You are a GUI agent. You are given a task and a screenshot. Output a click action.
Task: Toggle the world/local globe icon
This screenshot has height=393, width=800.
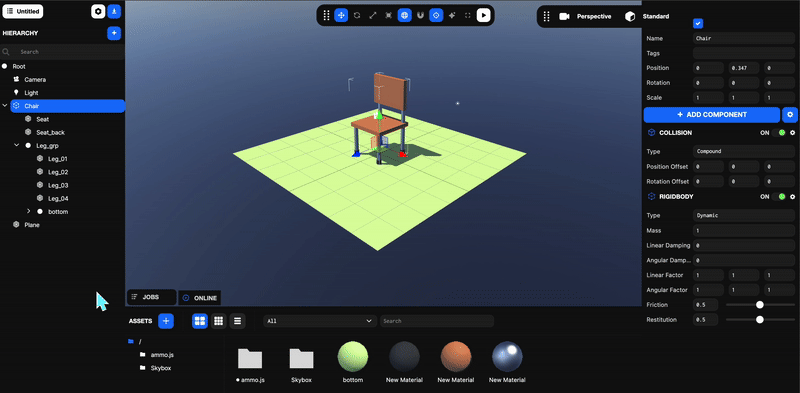click(405, 15)
